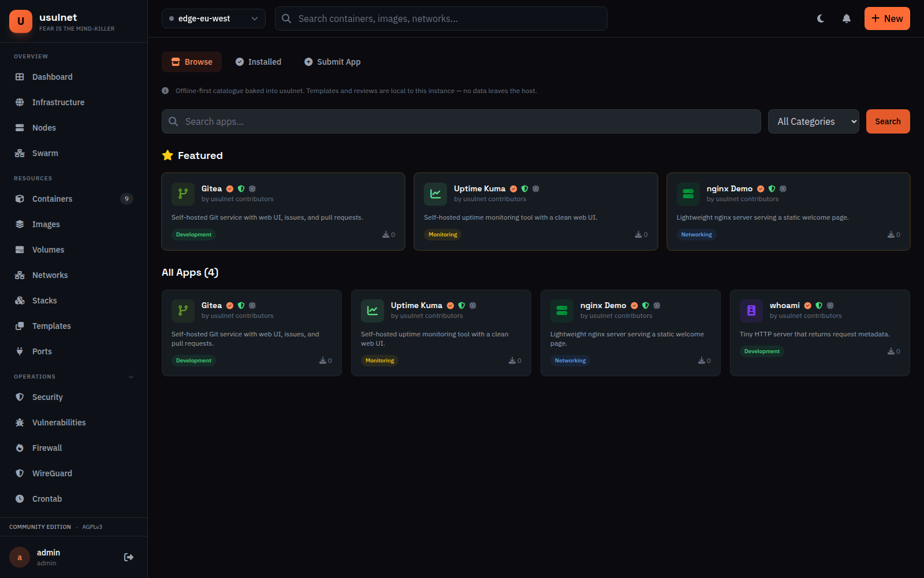Click the Gitea icon in the All Apps card
This screenshot has width=924, height=578.
click(183, 311)
